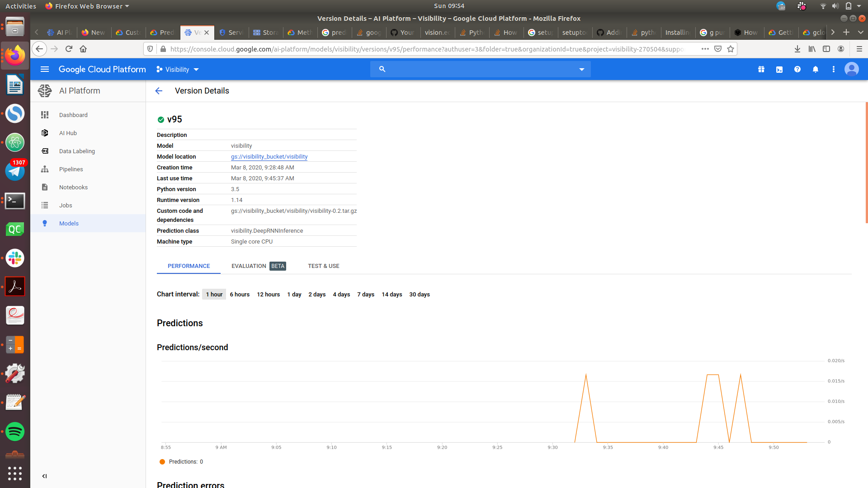Select the 30 days chart interval
This screenshot has height=488, width=868.
point(420,295)
